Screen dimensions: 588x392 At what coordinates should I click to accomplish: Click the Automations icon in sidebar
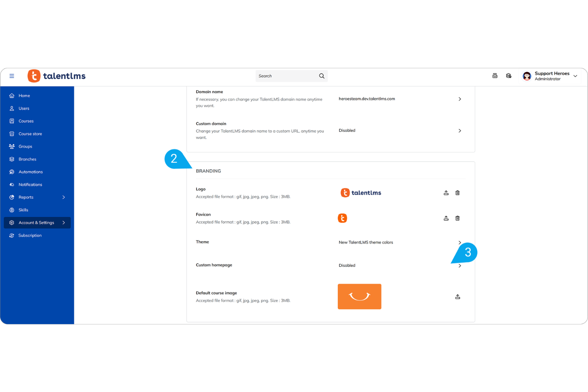pos(12,172)
